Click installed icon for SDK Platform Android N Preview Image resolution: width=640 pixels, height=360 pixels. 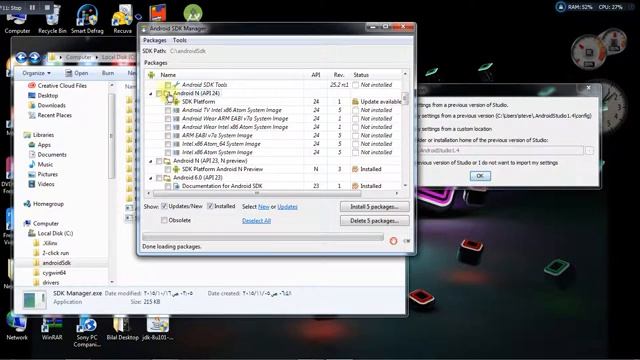355,169
